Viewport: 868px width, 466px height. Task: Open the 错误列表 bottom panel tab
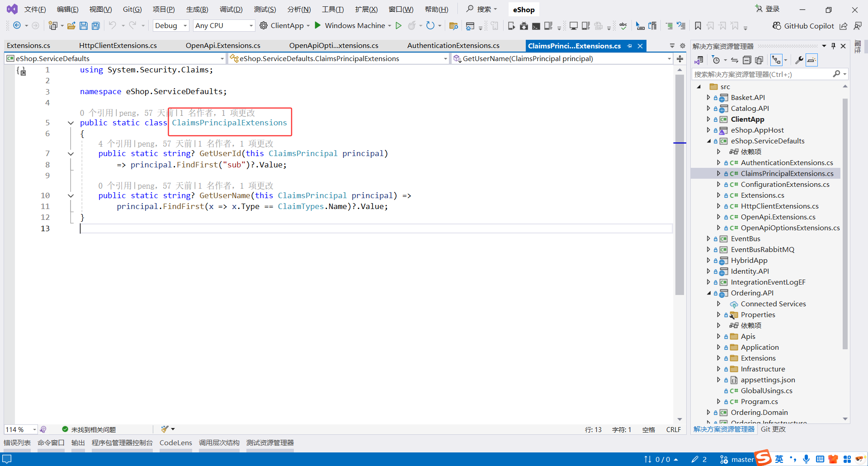pyautogui.click(x=17, y=443)
